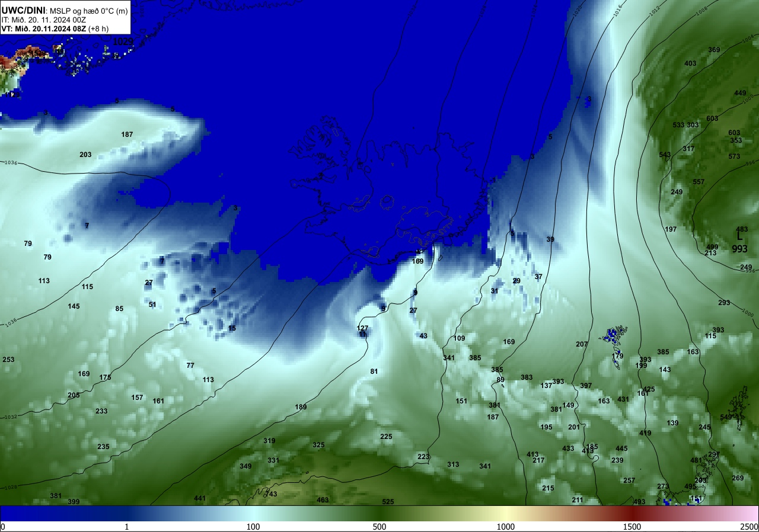Image resolution: width=759 pixels, height=532 pixels.
Task: Click the 543 height value
Action: tap(665, 155)
